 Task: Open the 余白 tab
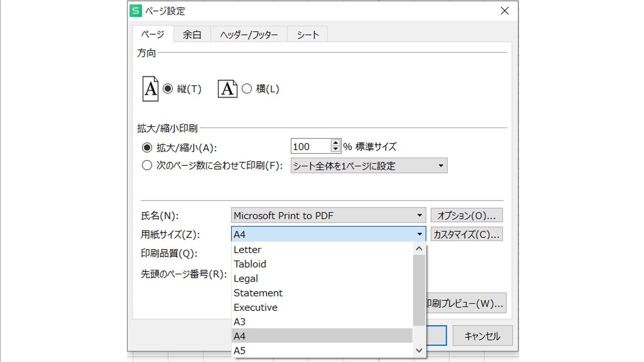192,35
